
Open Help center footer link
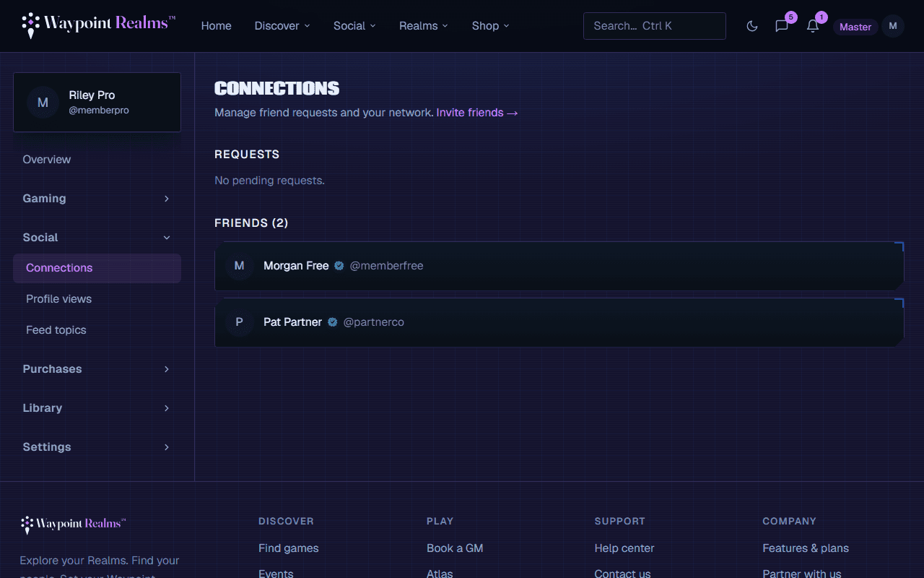[624, 548]
